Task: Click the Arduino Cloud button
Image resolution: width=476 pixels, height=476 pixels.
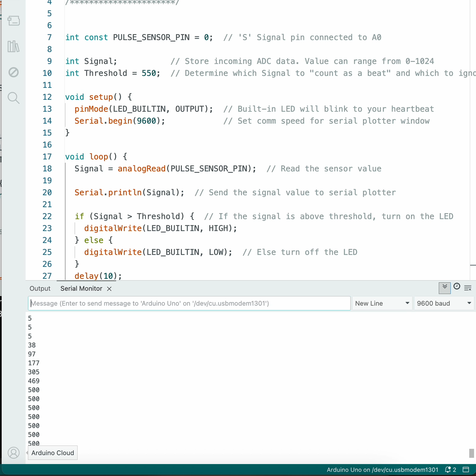Action: pyautogui.click(x=53, y=453)
